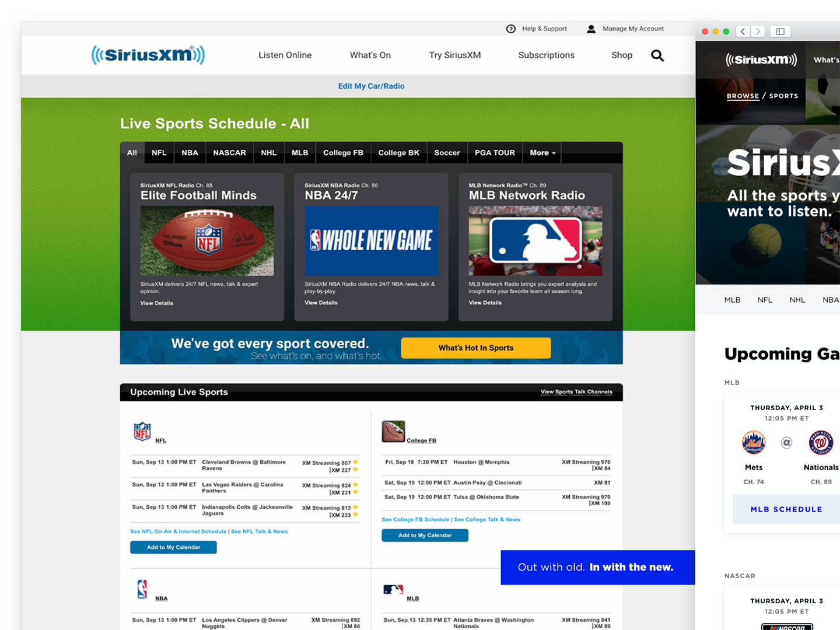Click the Austin Peay @ Cincinnati game row
This screenshot has width=840, height=630.
(x=497, y=483)
